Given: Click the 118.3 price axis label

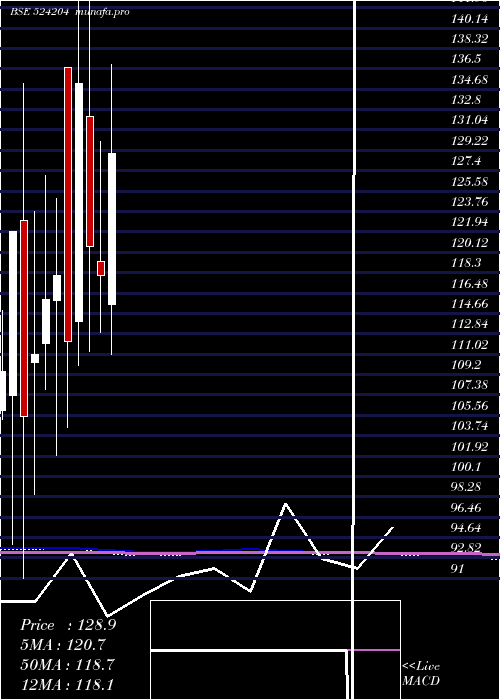Looking at the screenshot, I should [467, 262].
